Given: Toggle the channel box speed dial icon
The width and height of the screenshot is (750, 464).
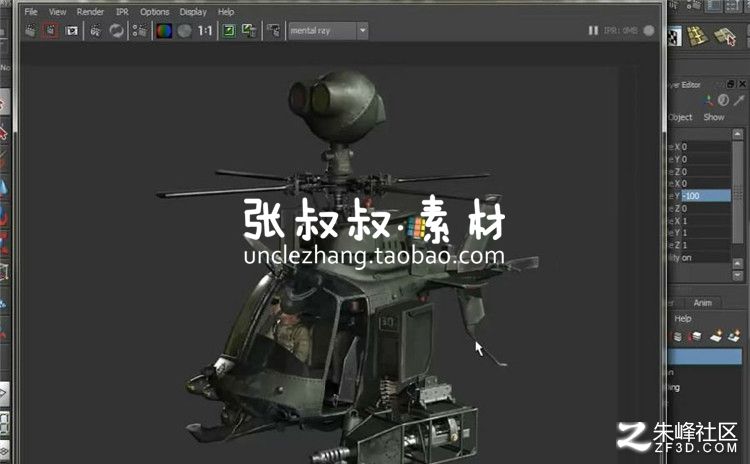Looking at the screenshot, I should pyautogui.click(x=723, y=100).
